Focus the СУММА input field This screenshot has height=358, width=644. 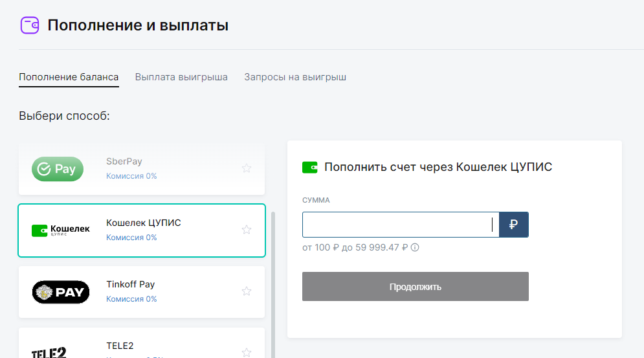(x=401, y=225)
